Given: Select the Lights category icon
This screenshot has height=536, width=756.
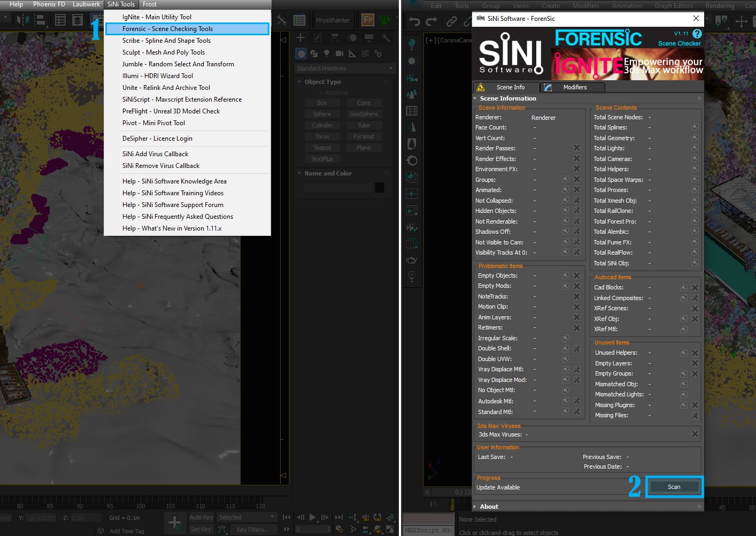Looking at the screenshot, I should click(327, 53).
